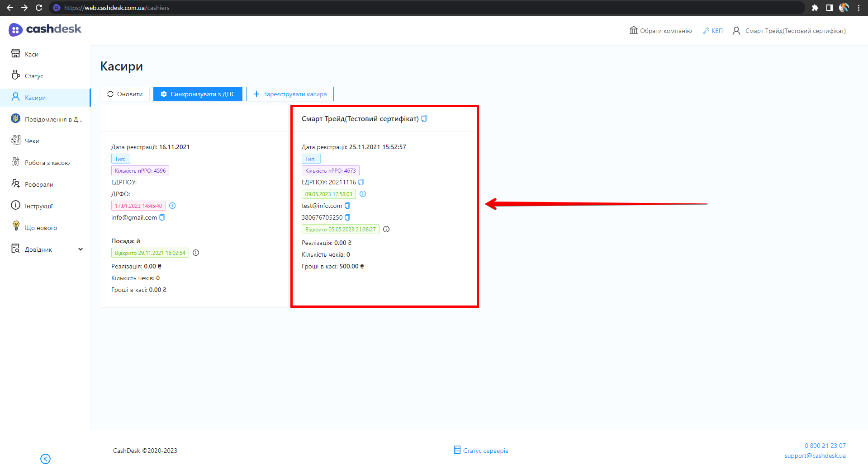868x470 pixels.
Task: Open the Смарт Трейд user account menu
Action: 789,31
